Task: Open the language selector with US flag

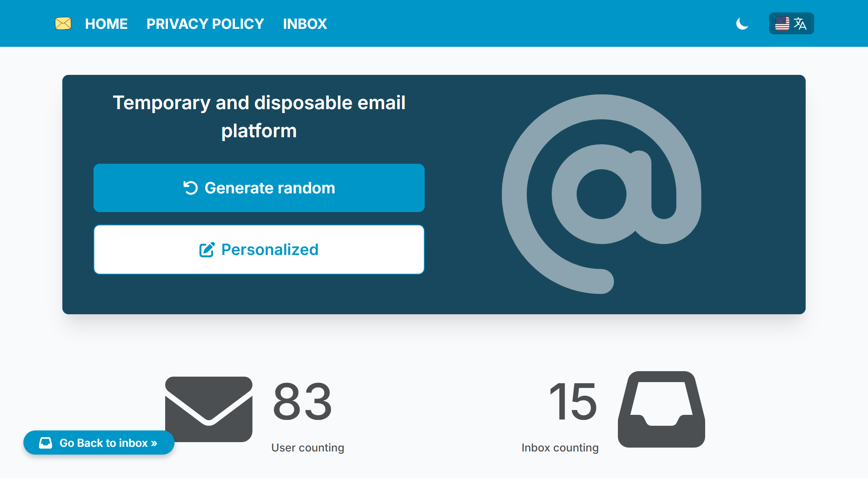Action: 791,23
